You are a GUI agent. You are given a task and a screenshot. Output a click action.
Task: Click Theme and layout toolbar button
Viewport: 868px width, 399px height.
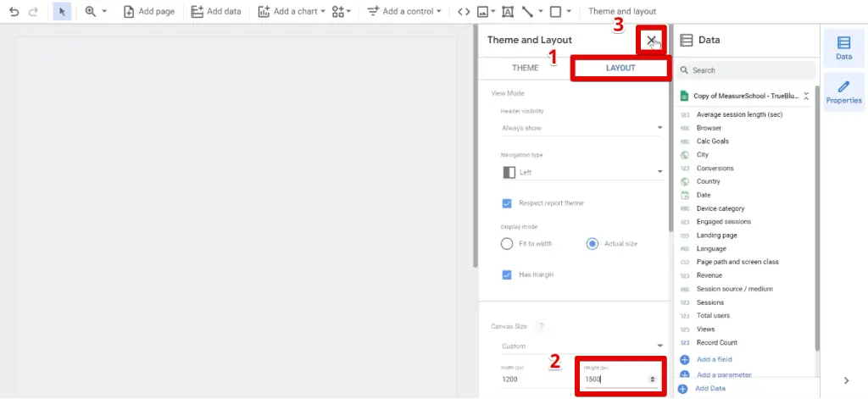[x=622, y=11]
